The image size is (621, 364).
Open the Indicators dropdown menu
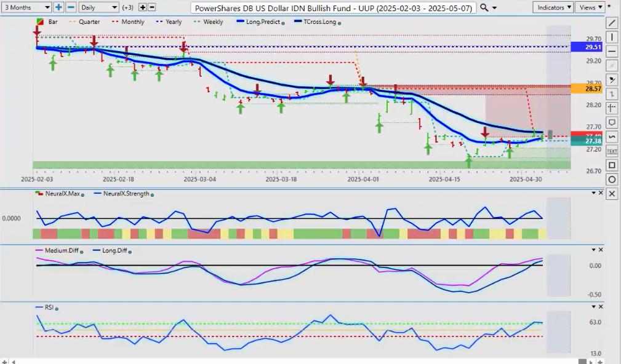point(553,7)
